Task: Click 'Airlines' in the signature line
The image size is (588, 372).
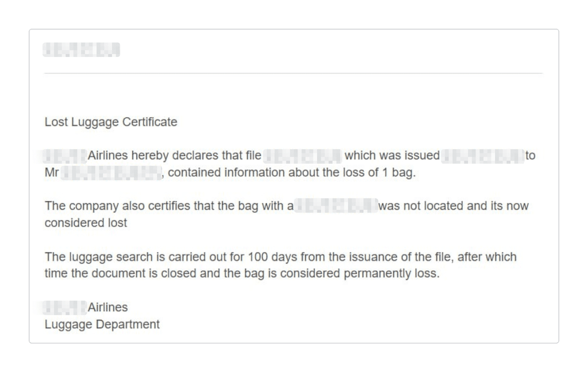Action: (x=108, y=308)
